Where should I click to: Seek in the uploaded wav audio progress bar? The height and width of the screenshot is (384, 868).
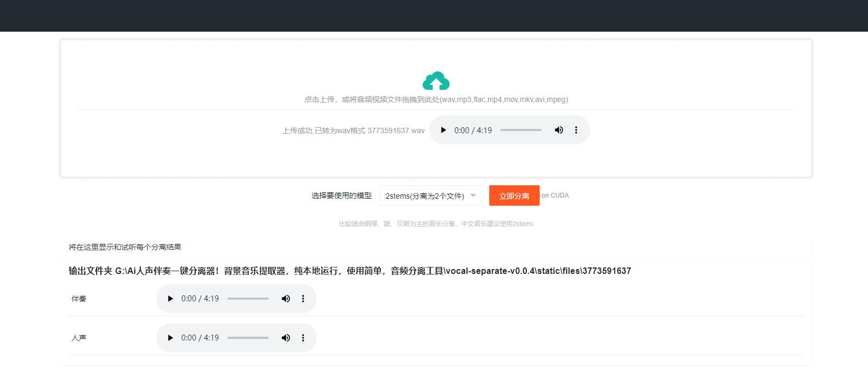pos(521,130)
